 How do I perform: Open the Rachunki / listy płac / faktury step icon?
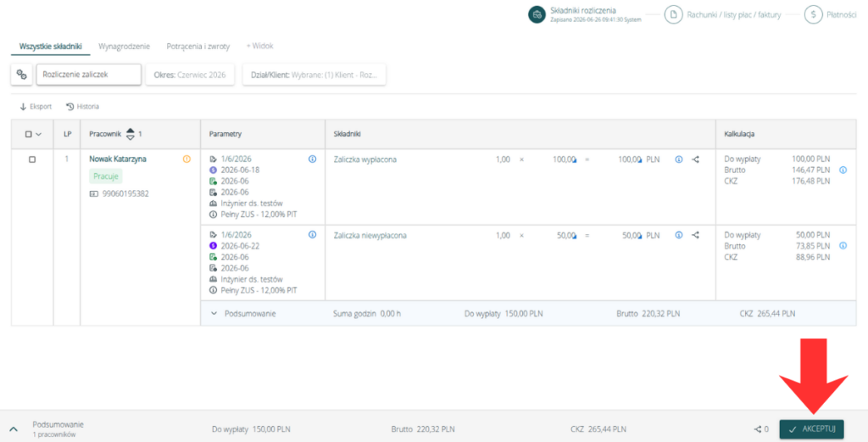pyautogui.click(x=673, y=15)
